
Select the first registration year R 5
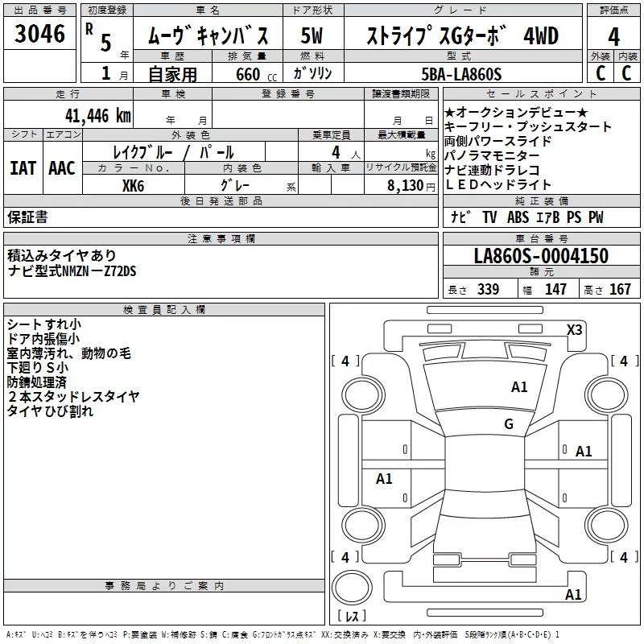[x=98, y=37]
